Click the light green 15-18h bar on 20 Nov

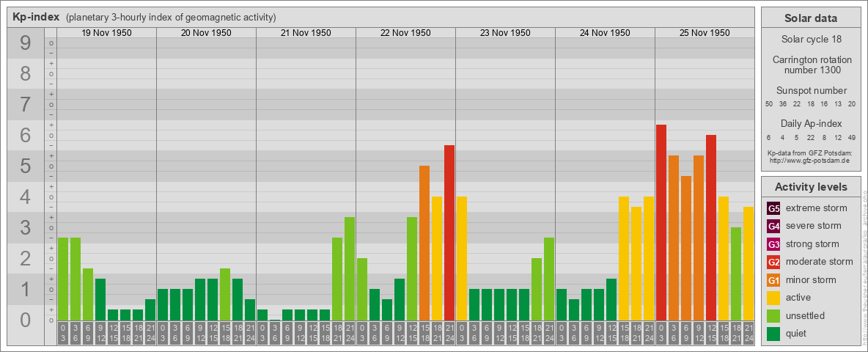pos(225,295)
